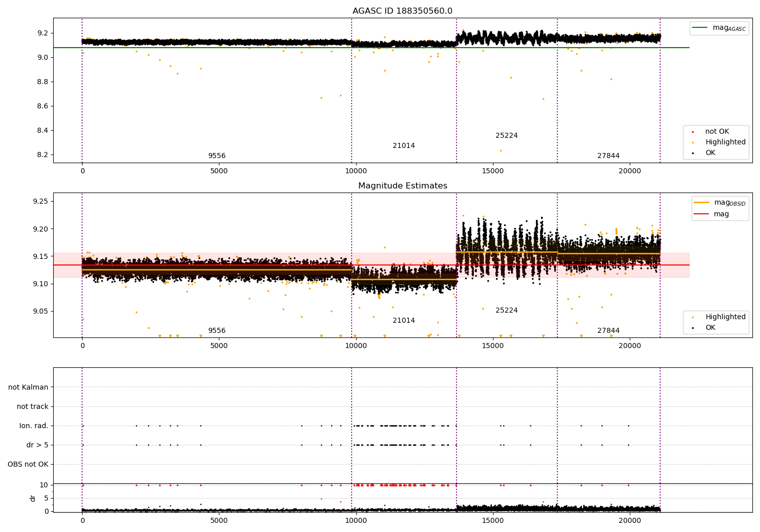Click "OK" in the Magnitude Estimates legend
Image resolution: width=760 pixels, height=532 pixels.
[x=710, y=328]
